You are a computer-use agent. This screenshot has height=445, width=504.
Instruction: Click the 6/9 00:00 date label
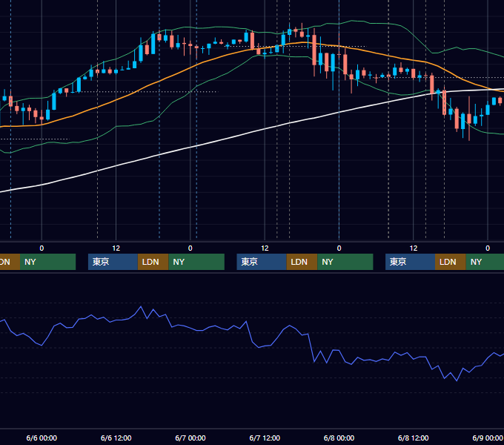coord(488,438)
